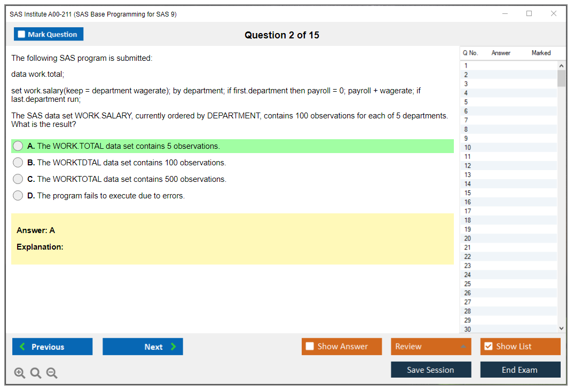574x392 pixels.
Task: Select answer option A radio button
Action: coord(18,146)
